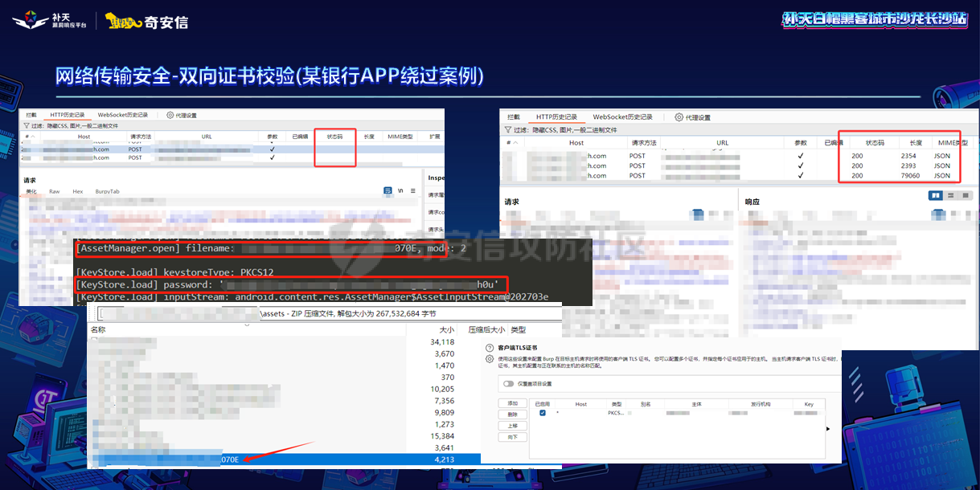
Task: Expand the right arrow beside certificate table
Action: 828,428
